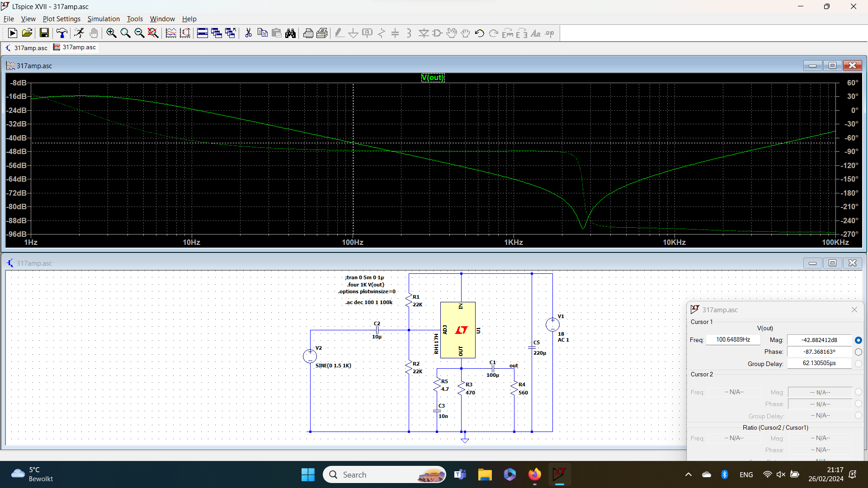Click the Undo arrow icon
This screenshot has height=488, width=868.
480,33
